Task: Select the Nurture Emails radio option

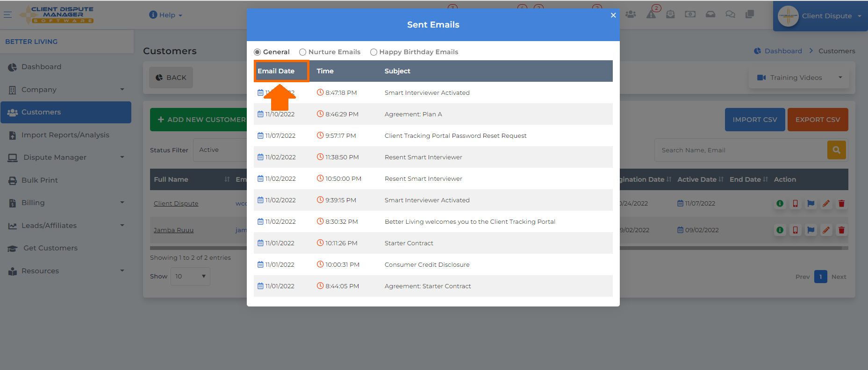Action: click(302, 52)
